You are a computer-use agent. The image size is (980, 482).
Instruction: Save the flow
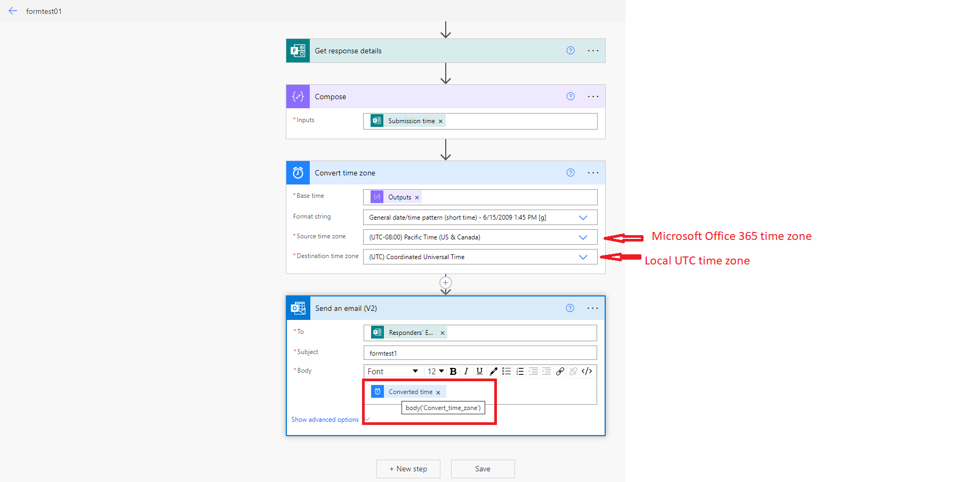click(483, 469)
